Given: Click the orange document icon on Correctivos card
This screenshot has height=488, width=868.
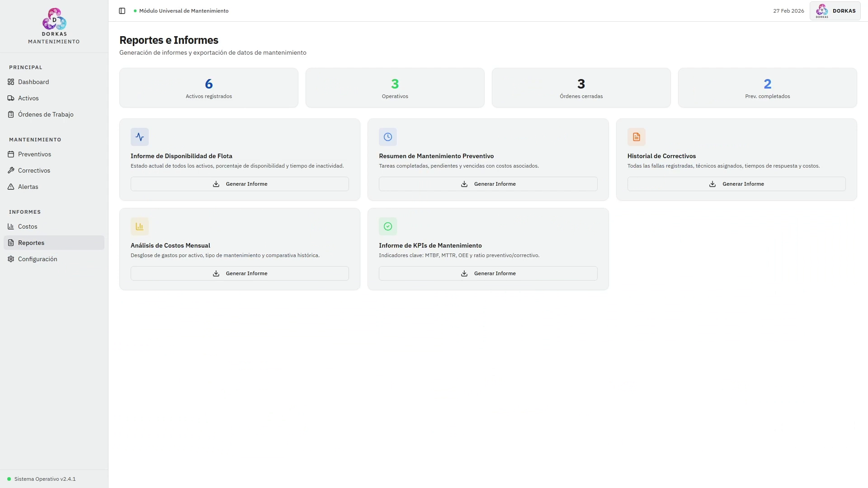Looking at the screenshot, I should tap(636, 137).
